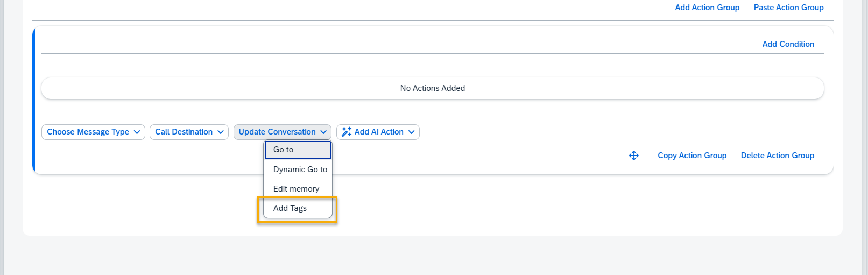
Task: Click the chevron next to Add AI Action
Action: (x=412, y=132)
